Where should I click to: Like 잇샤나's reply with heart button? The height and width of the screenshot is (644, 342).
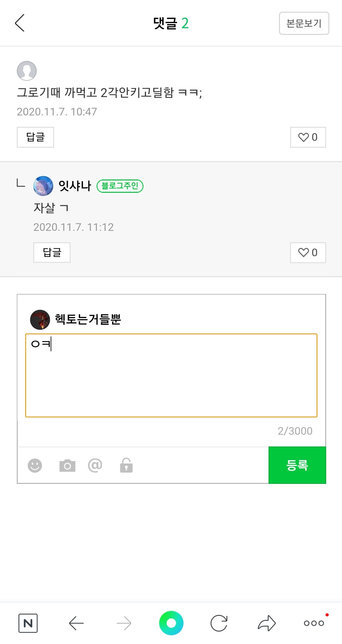(x=308, y=253)
